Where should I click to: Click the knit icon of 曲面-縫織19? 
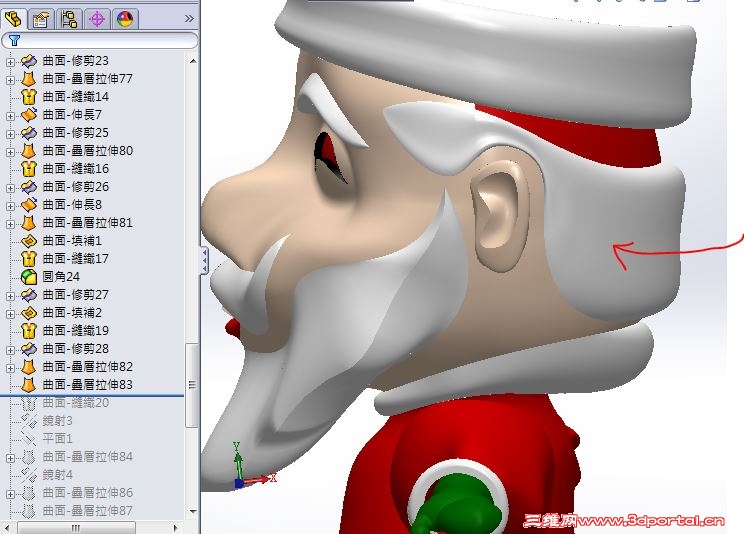coord(29,331)
